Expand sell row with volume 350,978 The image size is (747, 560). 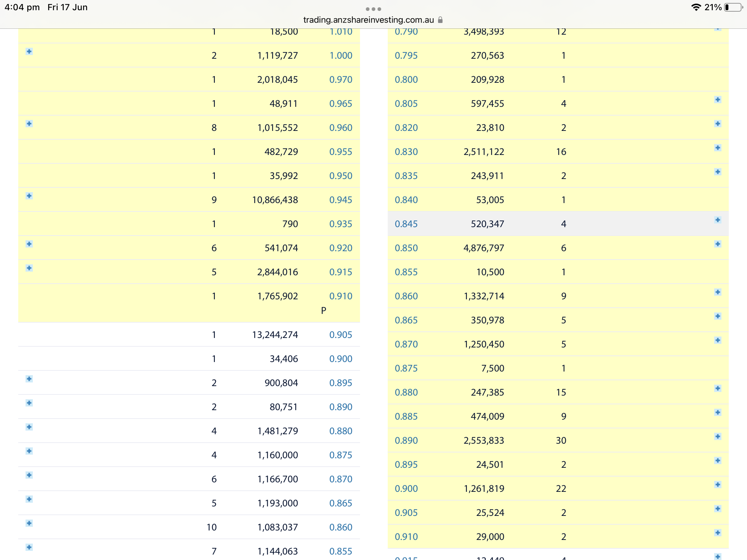717,316
